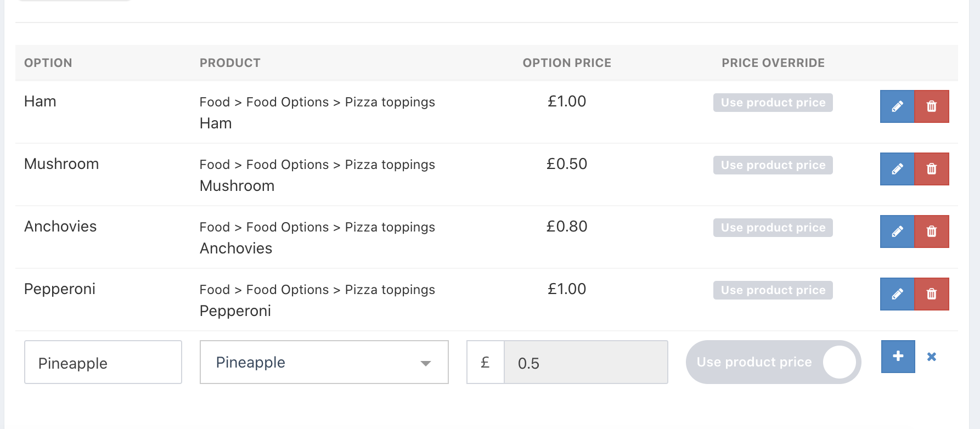Click the Option Price column header
This screenshot has height=429, width=980.
point(567,63)
